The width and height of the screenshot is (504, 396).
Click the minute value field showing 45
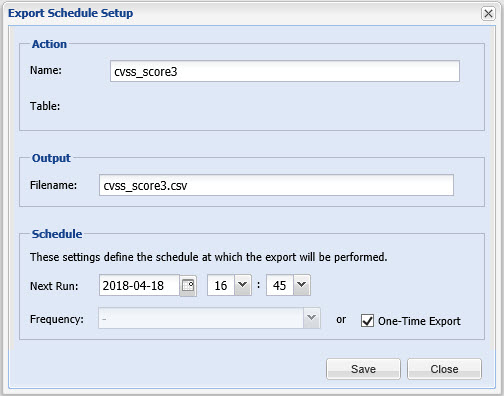pyautogui.click(x=280, y=285)
